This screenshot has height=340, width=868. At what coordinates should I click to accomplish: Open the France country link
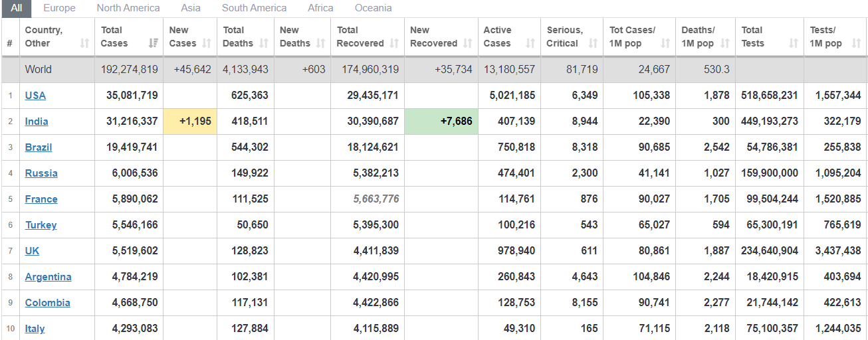pos(41,199)
